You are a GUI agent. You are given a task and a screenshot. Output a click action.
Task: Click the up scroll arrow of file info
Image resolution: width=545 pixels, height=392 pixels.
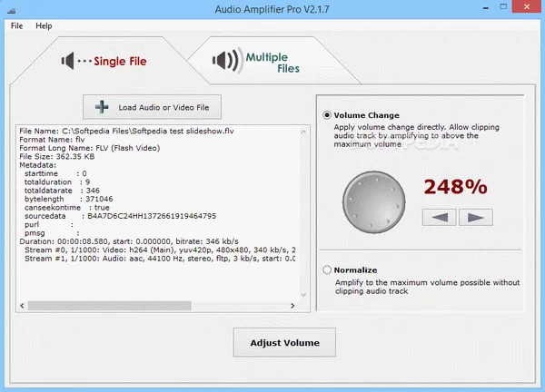[x=303, y=132]
